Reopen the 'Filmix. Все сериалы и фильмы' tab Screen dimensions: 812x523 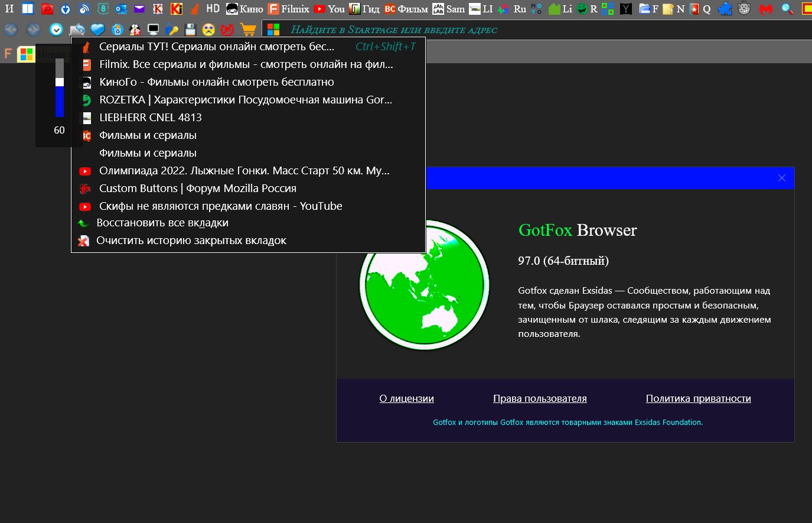pyautogui.click(x=248, y=64)
